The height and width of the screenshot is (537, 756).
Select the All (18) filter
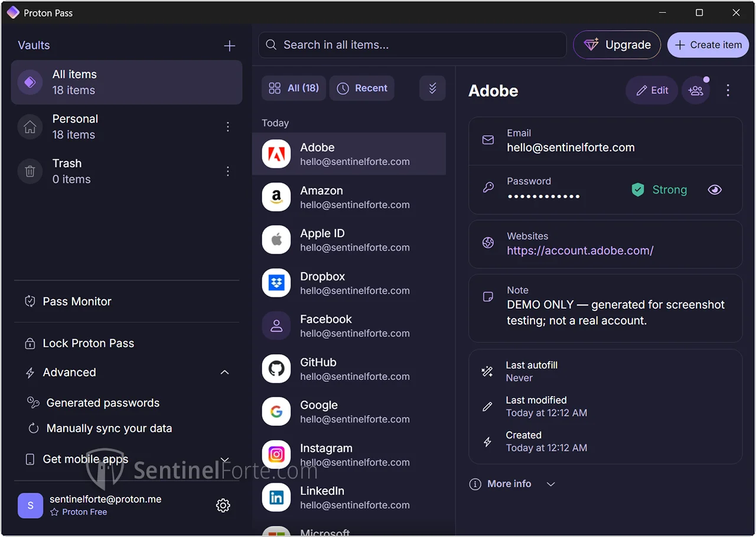pos(294,89)
